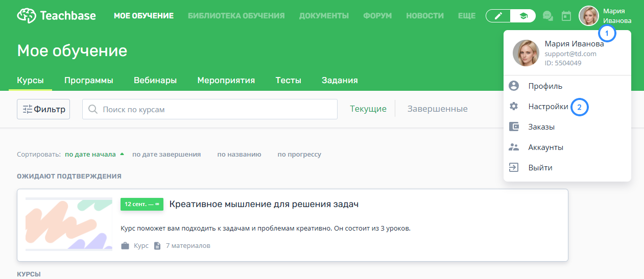Open the calendar icon in header
Screen dimensions: 644x279
tap(566, 16)
